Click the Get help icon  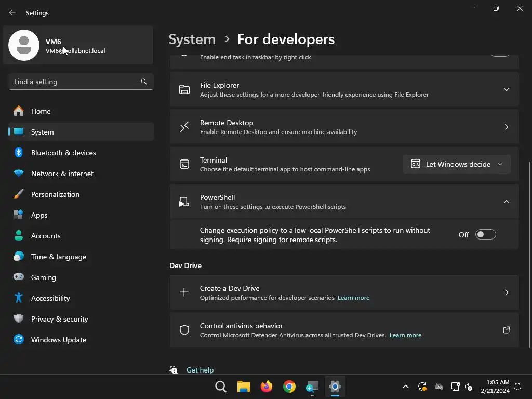tap(174, 369)
